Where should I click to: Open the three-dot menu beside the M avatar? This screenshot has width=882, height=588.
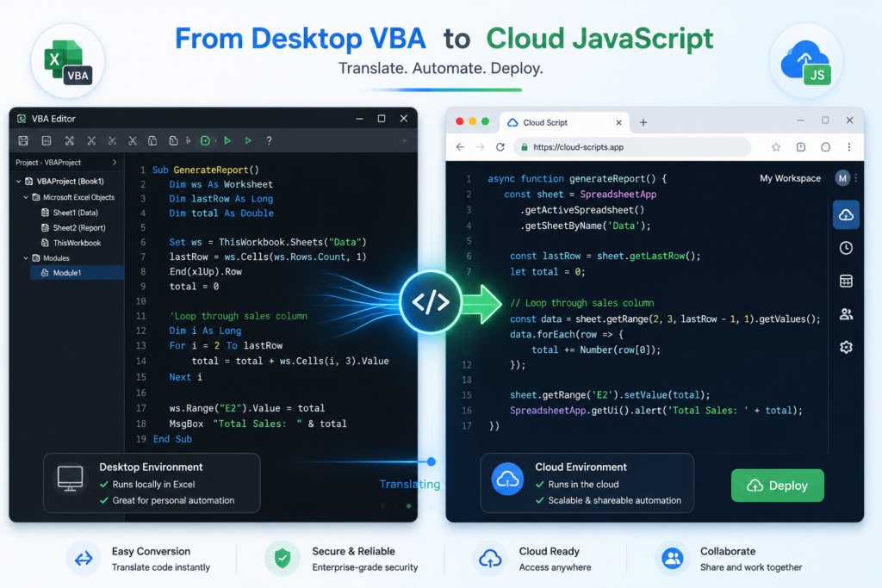pyautogui.click(x=856, y=178)
